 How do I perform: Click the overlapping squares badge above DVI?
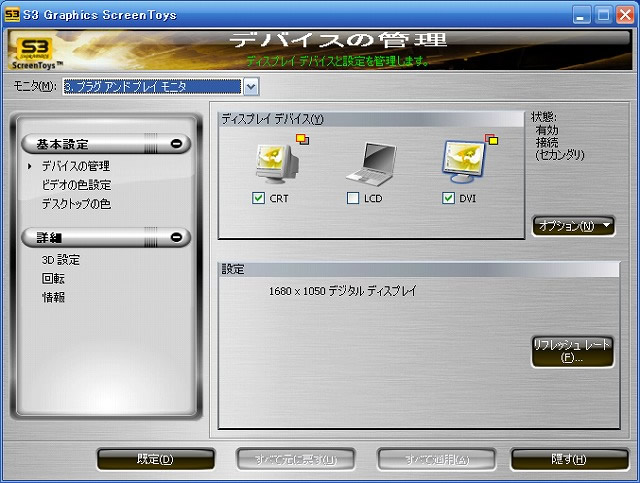[x=491, y=139]
